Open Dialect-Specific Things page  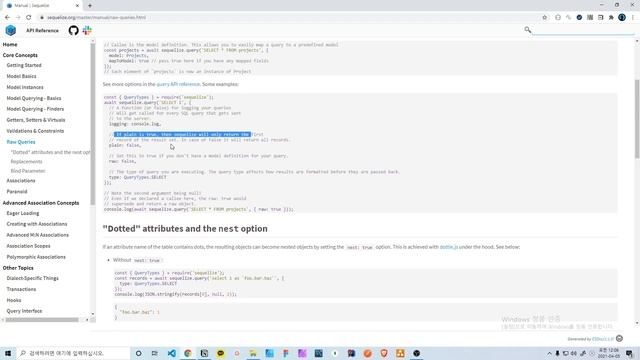tap(33, 278)
